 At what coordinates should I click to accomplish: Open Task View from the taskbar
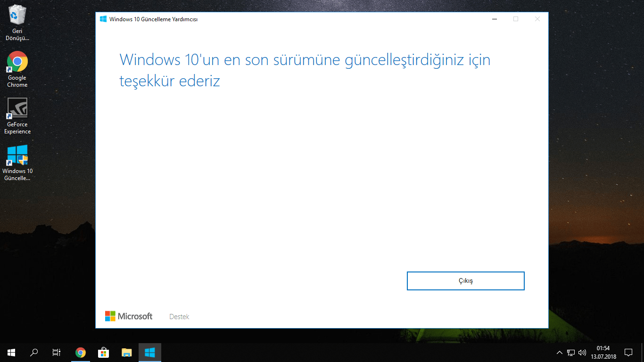(56, 352)
